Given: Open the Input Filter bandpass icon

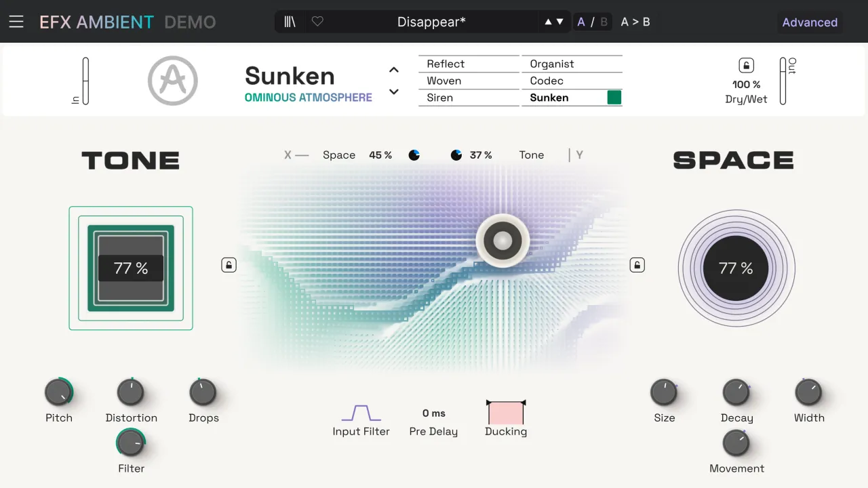Looking at the screenshot, I should tap(361, 413).
